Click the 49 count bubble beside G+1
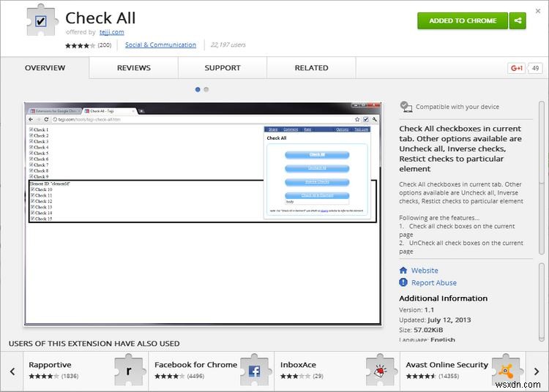The height and width of the screenshot is (392, 549). [535, 68]
